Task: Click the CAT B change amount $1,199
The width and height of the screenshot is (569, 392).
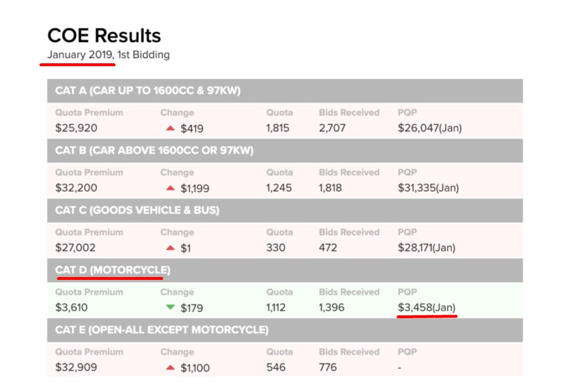Action: click(195, 188)
